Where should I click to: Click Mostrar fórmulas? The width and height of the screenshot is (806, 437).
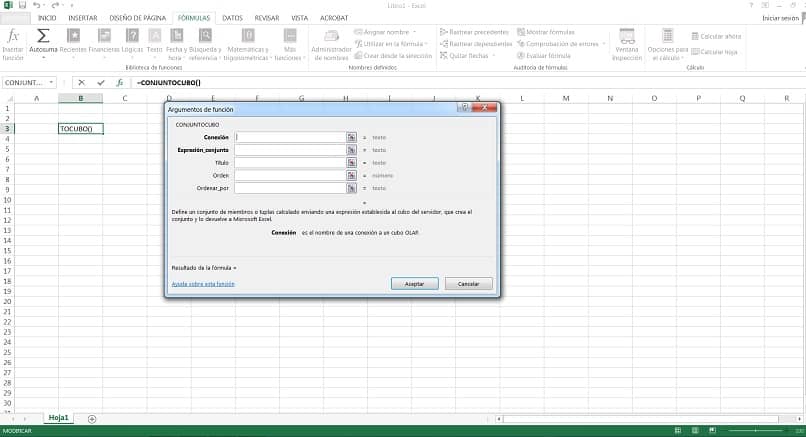click(545, 32)
